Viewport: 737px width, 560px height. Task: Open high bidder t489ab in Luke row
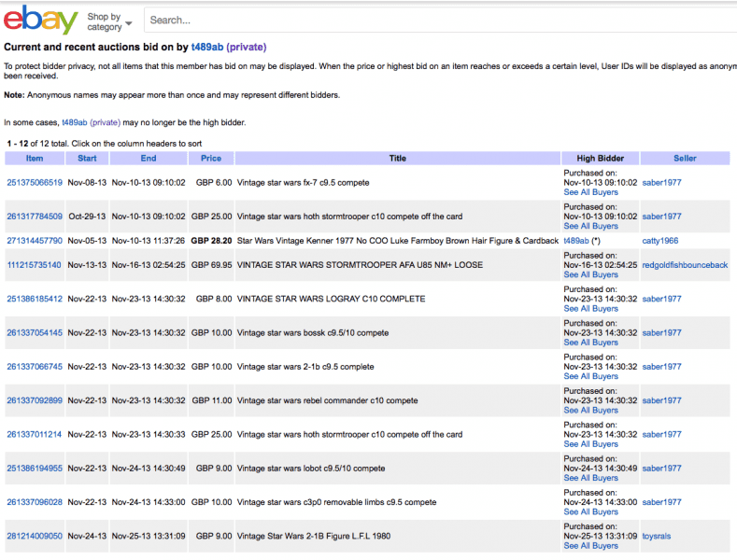pyautogui.click(x=576, y=241)
